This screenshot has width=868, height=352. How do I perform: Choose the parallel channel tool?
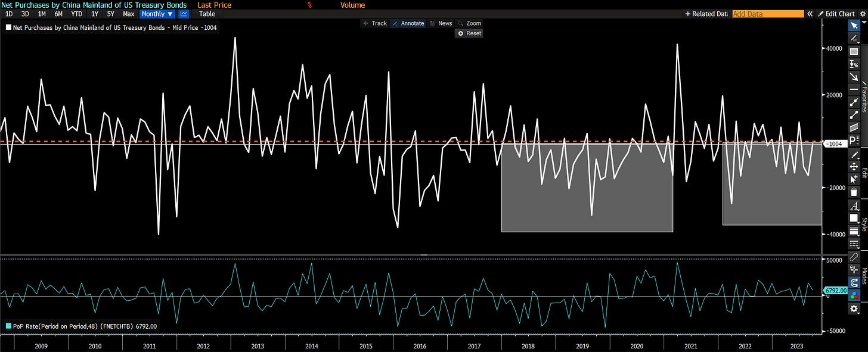(x=854, y=127)
